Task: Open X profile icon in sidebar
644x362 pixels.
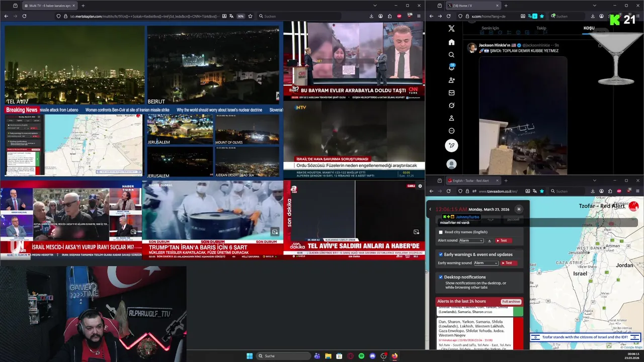Action: coord(451,118)
